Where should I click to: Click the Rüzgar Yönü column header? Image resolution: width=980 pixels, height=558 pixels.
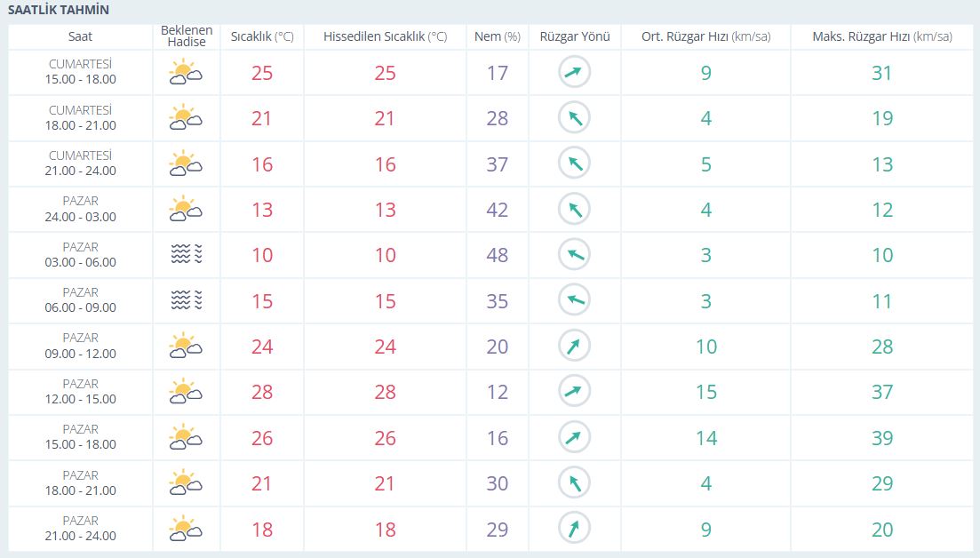pos(574,36)
